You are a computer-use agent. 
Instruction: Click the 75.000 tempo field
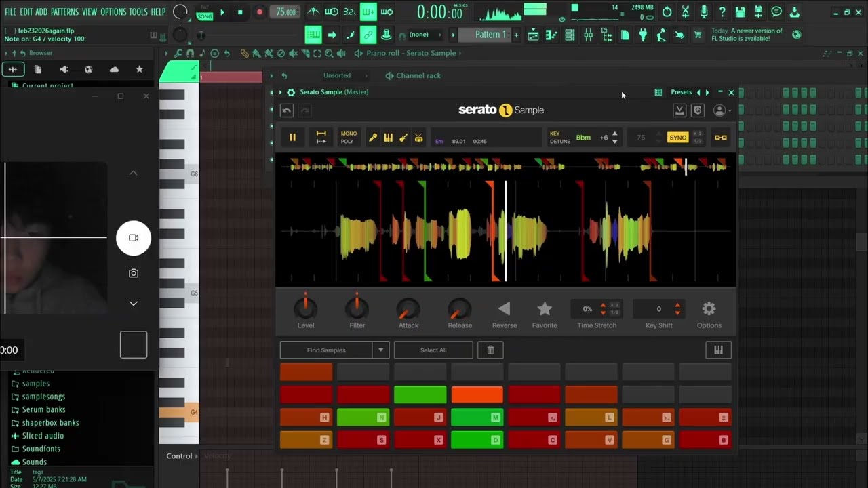285,12
